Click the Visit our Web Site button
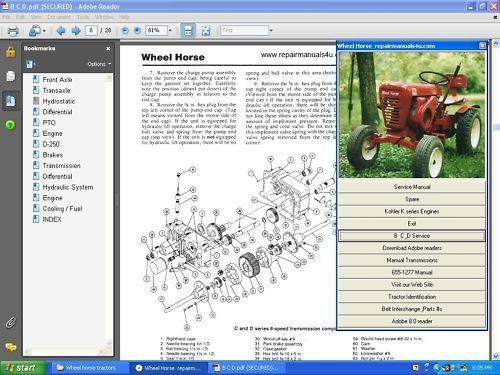Viewport: 500px width, 375px height. (412, 285)
